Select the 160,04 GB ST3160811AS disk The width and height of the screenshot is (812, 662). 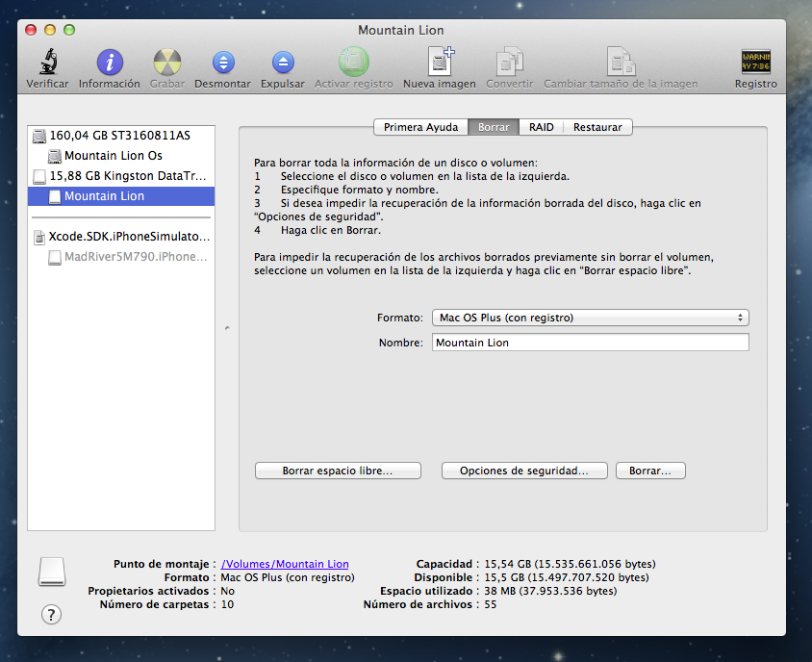point(121,136)
